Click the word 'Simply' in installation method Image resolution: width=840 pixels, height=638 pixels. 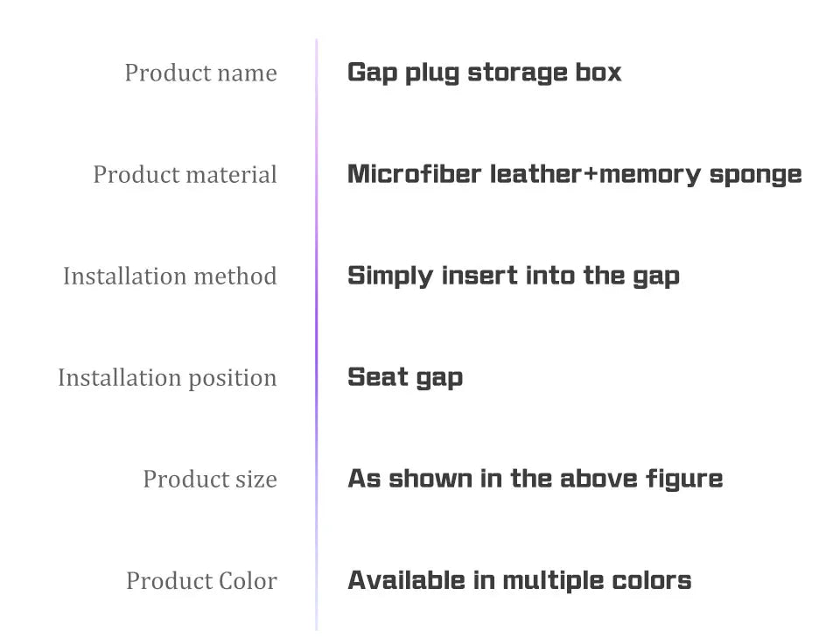point(390,277)
